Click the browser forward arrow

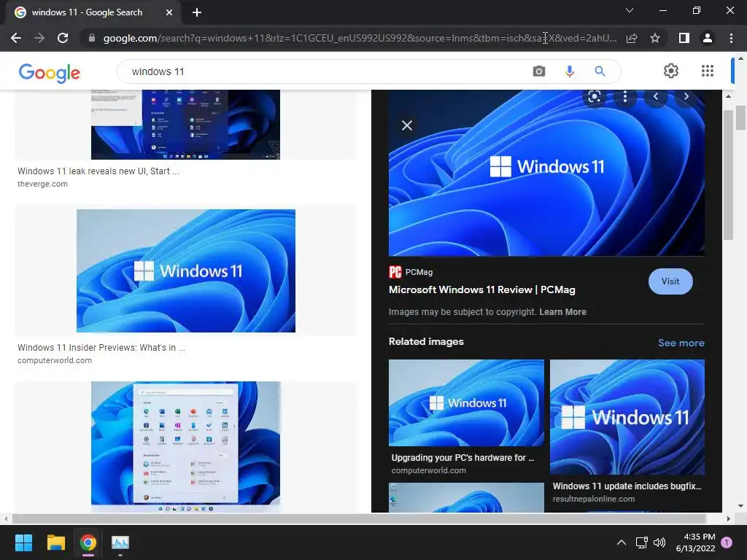pos(39,38)
